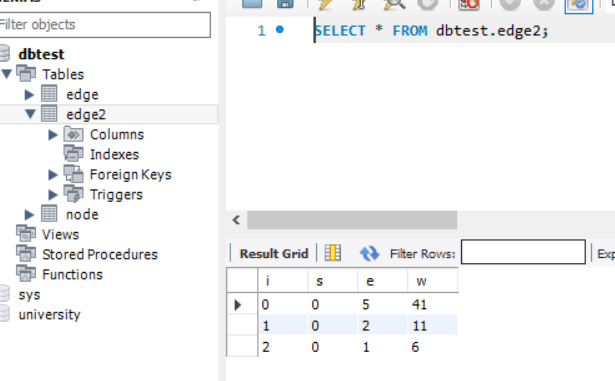
Task: Run Explain plan with the lightning magnifier icon
Action: click(394, 4)
